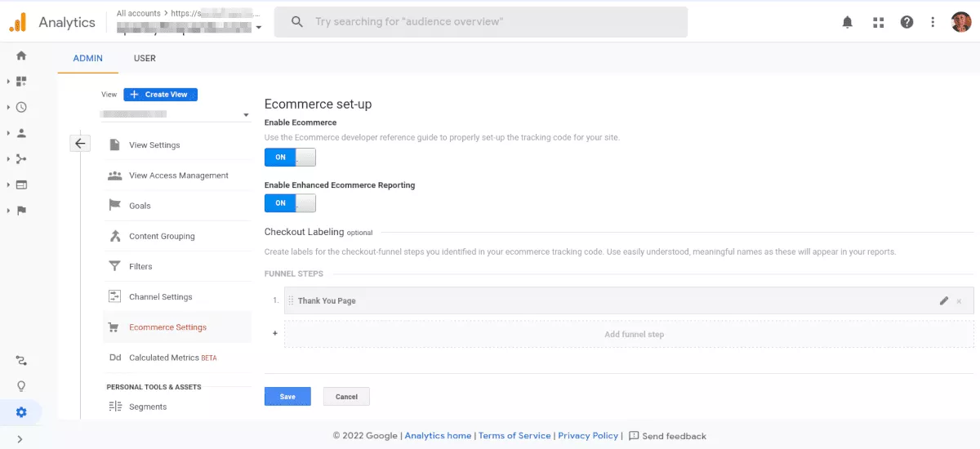Expand the Audience section arrow
980x449 pixels.
pos(8,133)
